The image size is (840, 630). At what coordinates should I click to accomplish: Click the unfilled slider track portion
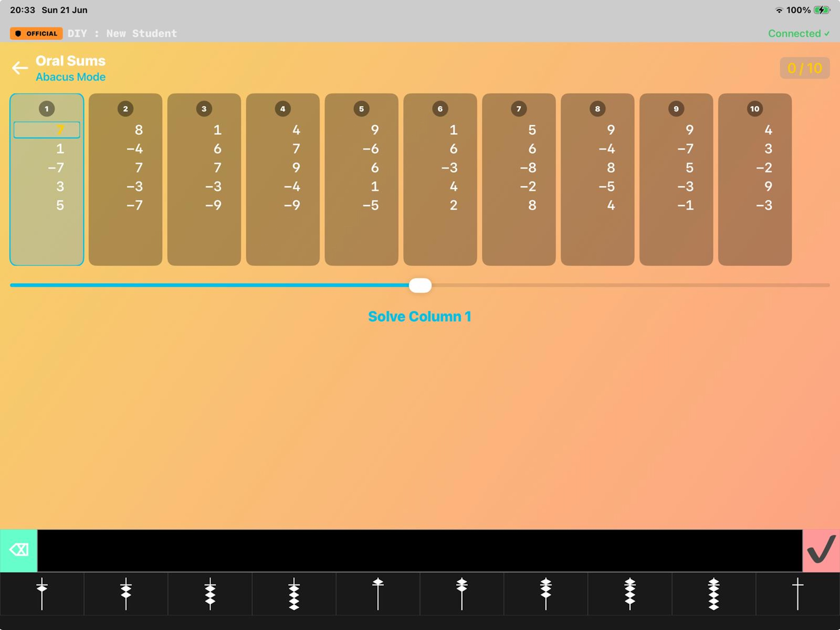pyautogui.click(x=630, y=285)
